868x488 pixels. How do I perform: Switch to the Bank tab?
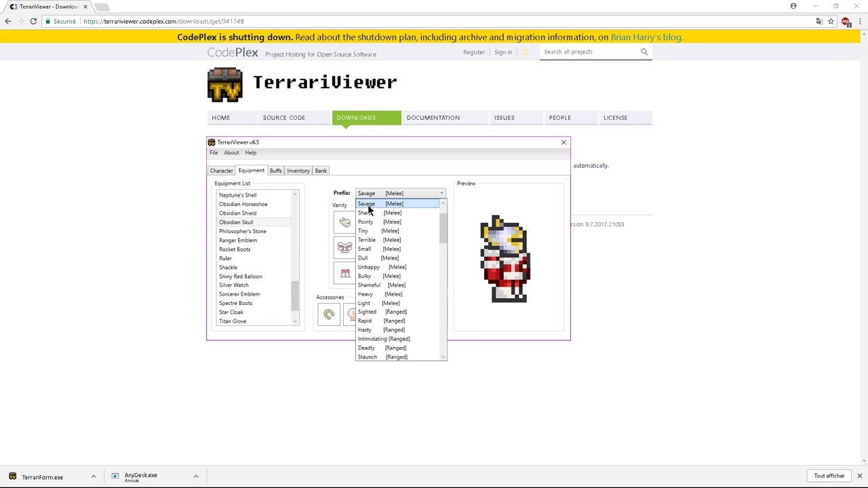(321, 171)
